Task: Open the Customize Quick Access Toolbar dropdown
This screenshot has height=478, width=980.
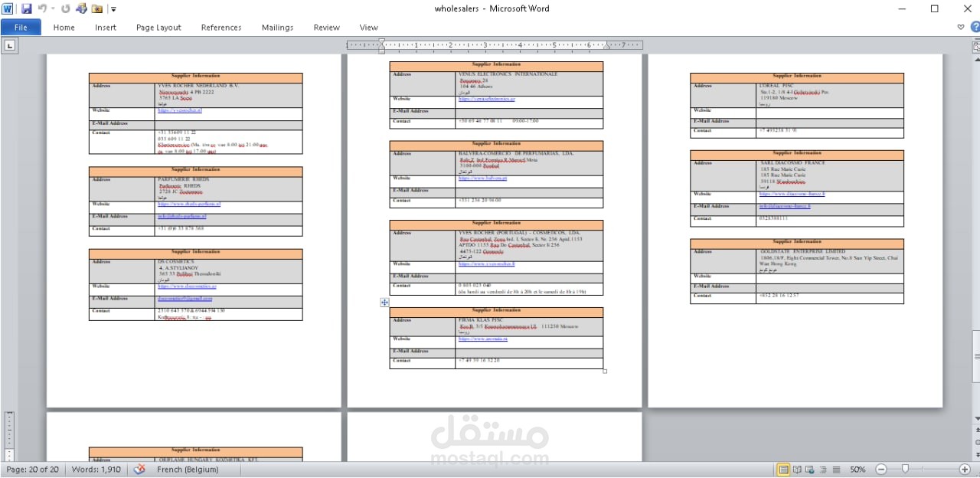Action: [113, 10]
